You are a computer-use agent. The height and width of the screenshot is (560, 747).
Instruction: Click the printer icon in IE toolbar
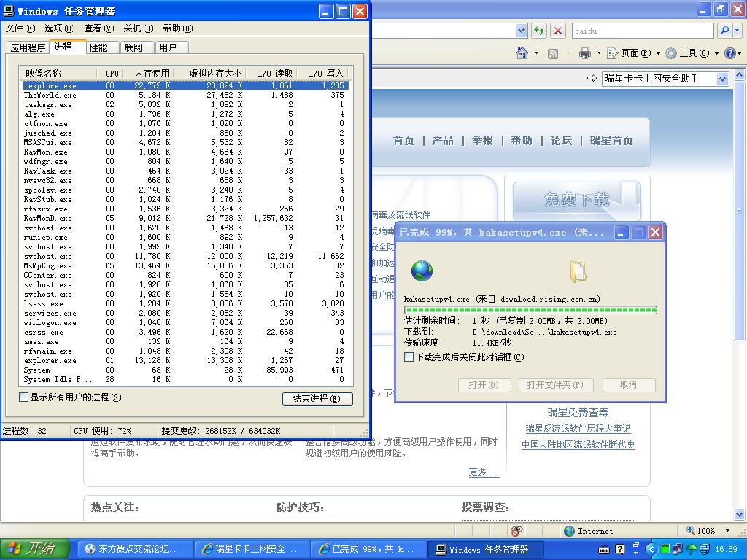(585, 53)
